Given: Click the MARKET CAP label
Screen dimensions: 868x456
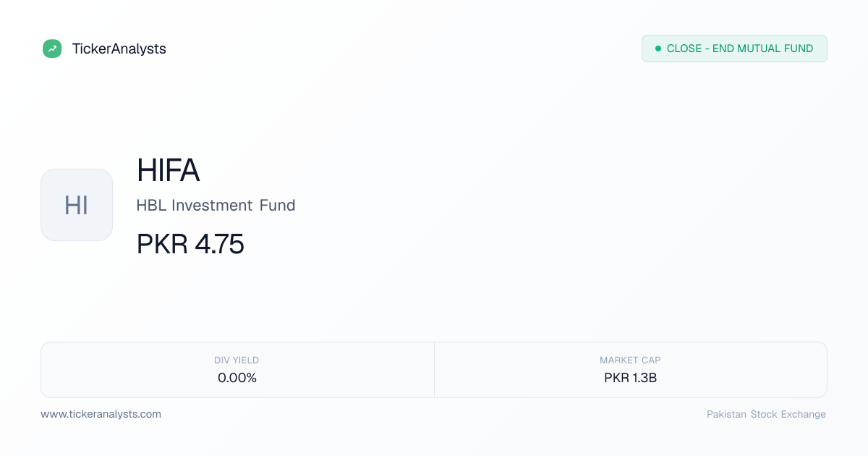Looking at the screenshot, I should (630, 360).
